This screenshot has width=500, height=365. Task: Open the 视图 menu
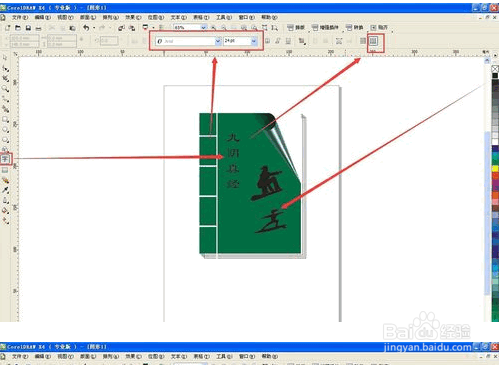click(x=65, y=17)
